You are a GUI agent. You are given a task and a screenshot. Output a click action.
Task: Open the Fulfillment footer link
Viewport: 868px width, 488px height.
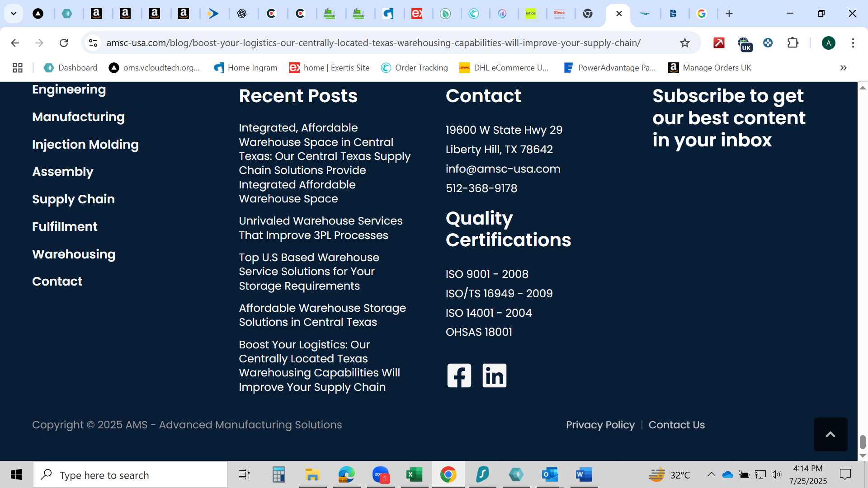coord(65,227)
